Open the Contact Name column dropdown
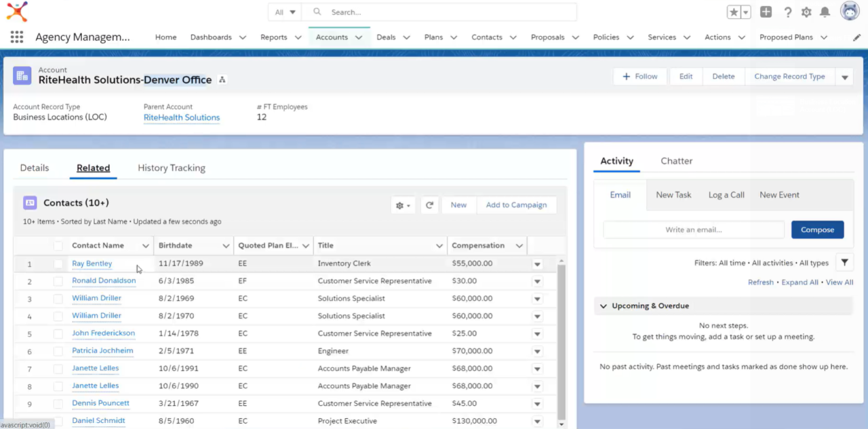 point(146,245)
